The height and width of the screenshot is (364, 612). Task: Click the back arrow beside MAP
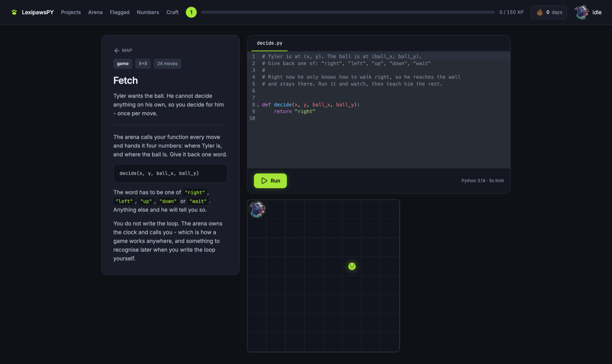pyautogui.click(x=117, y=50)
